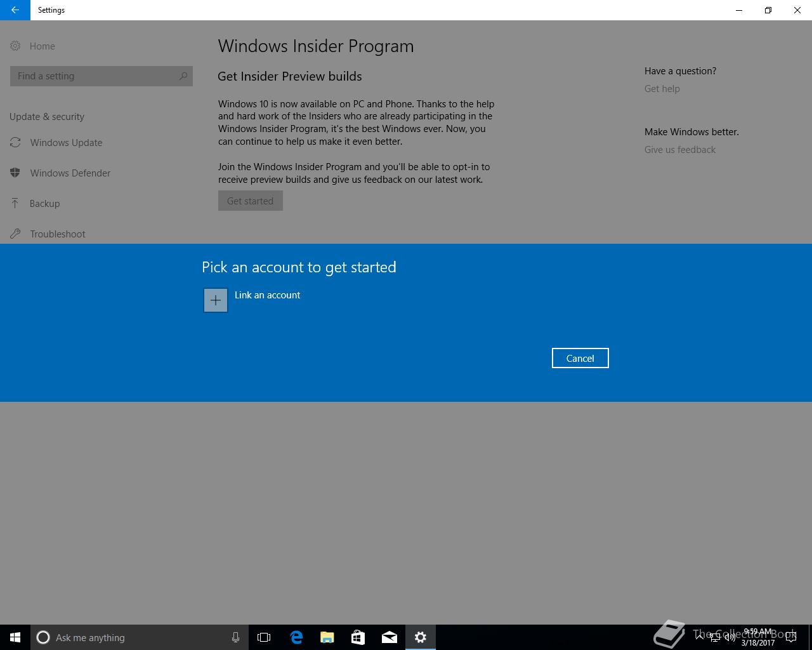
Task: Open the Windows Start menu
Action: pos(15,637)
